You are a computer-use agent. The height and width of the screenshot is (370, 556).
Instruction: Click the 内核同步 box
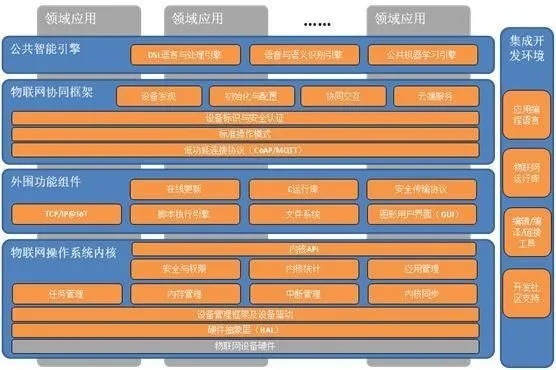coord(423,294)
